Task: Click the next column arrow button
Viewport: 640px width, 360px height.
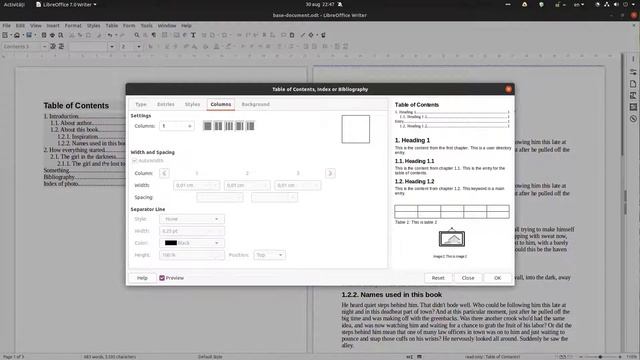Action: point(330,173)
